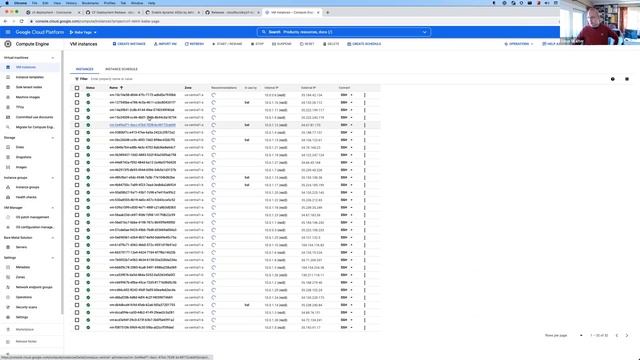Open Migrate for Compute Engine in the sidebar
This screenshot has width=640, height=360.
[x=35, y=127]
